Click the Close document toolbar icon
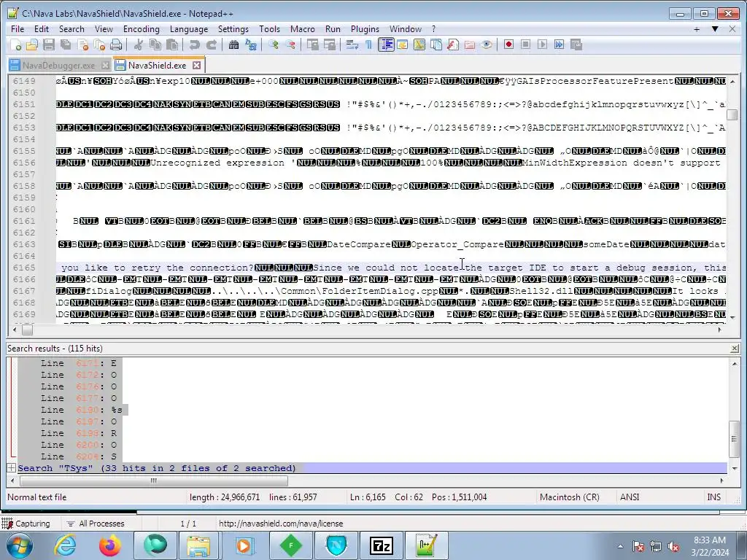This screenshot has width=747, height=560. coord(82,44)
